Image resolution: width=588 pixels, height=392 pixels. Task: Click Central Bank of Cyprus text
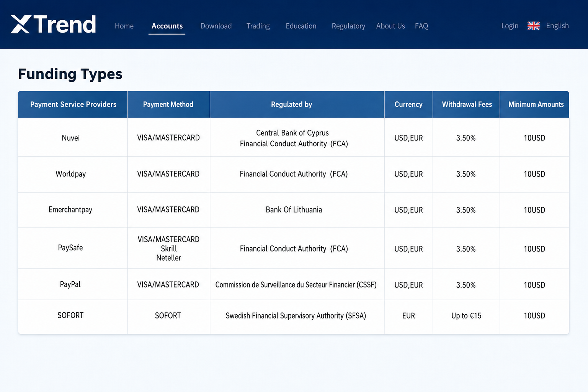(x=292, y=133)
